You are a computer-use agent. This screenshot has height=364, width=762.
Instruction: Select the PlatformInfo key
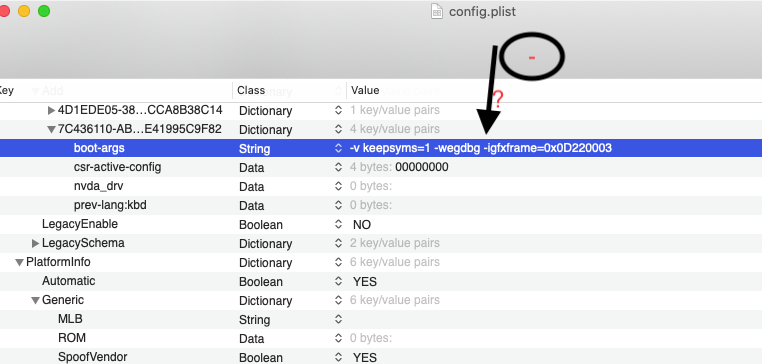point(58,262)
